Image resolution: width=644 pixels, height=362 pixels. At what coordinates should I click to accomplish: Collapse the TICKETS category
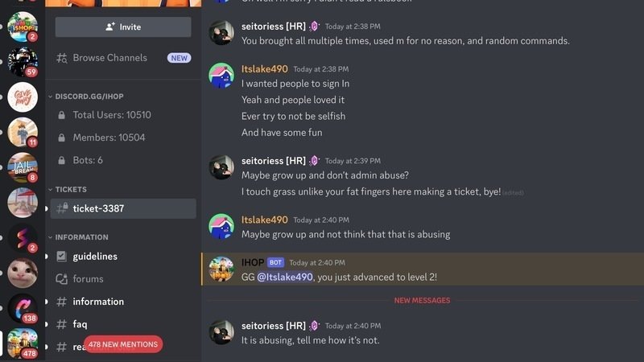(x=68, y=189)
